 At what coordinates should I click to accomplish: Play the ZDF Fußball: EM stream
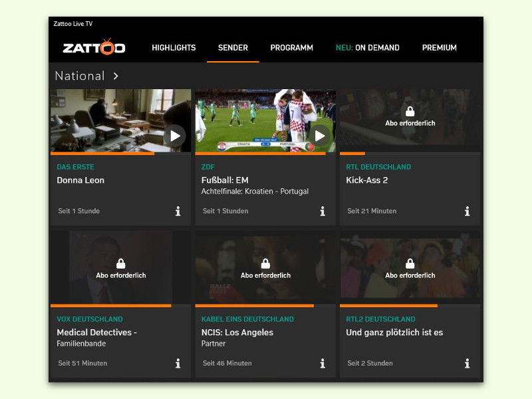click(x=320, y=136)
